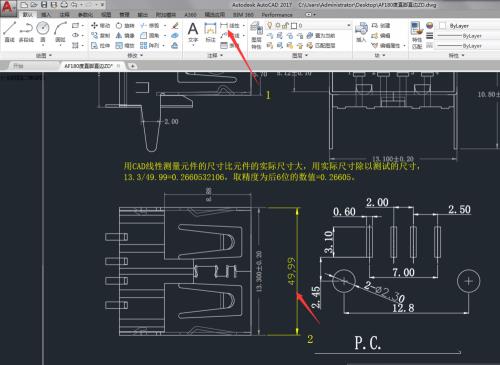Select the Circle (圆) tool

coord(43,32)
